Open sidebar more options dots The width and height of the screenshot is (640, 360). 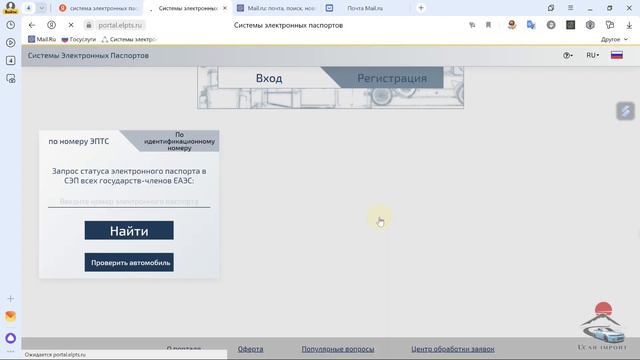pos(11,351)
